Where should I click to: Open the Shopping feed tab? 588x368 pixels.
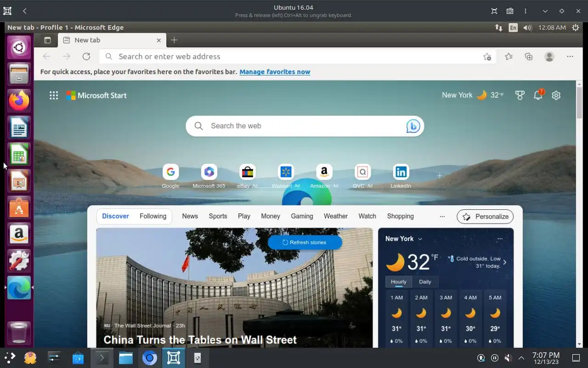tap(400, 216)
